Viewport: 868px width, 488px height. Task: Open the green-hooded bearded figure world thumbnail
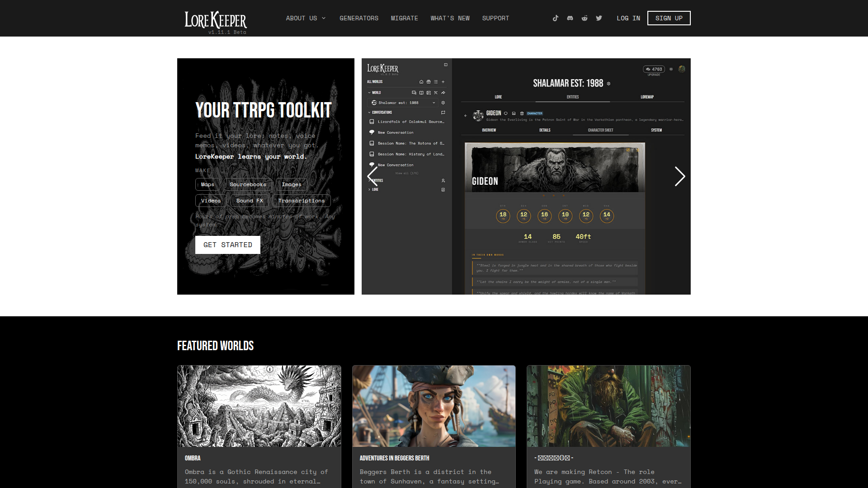(609, 406)
